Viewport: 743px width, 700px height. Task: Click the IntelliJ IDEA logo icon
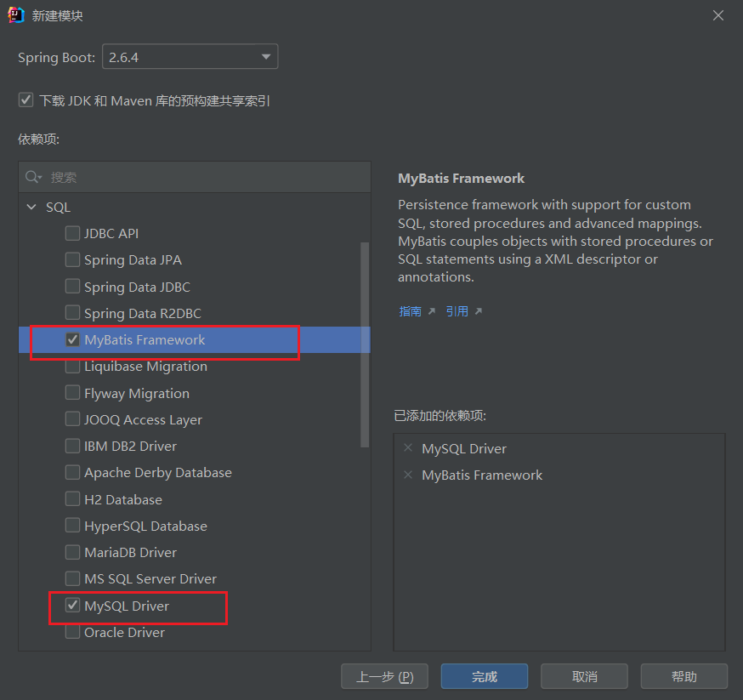point(16,15)
